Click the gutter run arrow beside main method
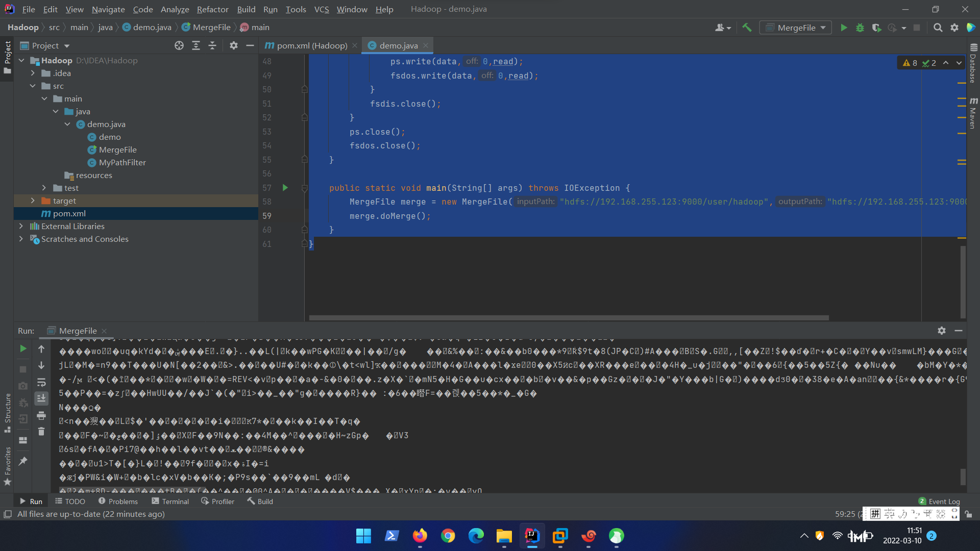 tap(285, 188)
